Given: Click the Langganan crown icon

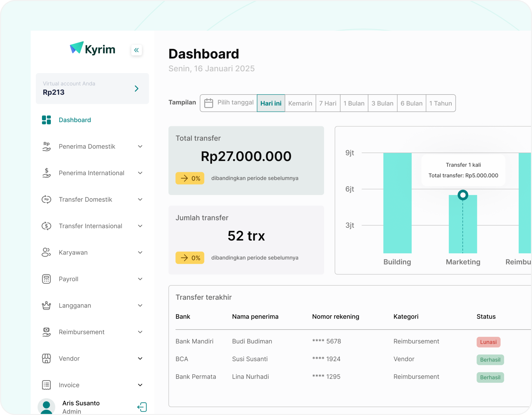Looking at the screenshot, I should 46,306.
